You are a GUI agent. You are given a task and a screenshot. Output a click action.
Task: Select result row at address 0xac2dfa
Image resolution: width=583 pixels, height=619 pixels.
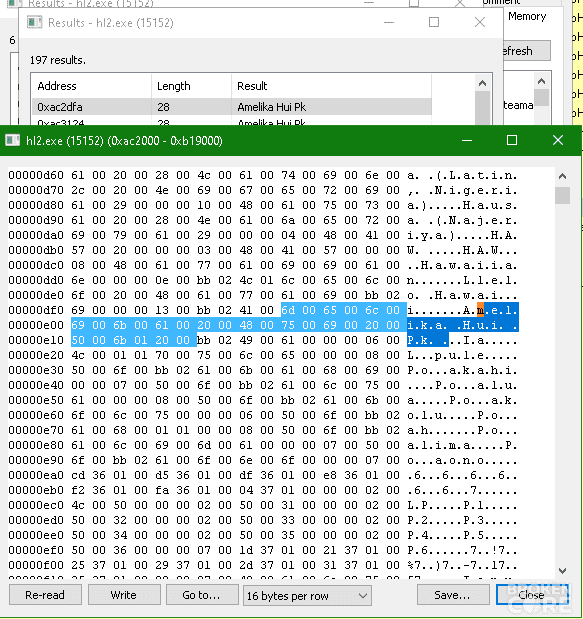pyautogui.click(x=231, y=107)
